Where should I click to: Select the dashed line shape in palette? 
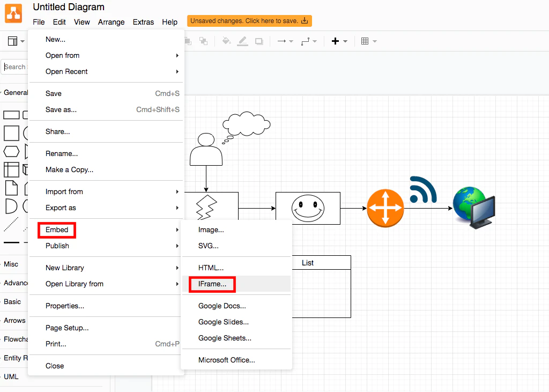(x=11, y=224)
